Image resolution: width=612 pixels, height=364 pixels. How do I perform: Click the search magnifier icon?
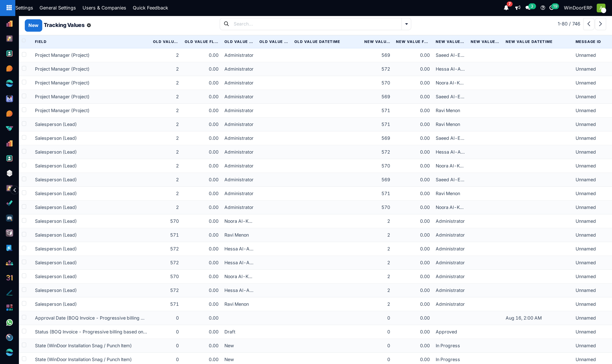point(226,24)
